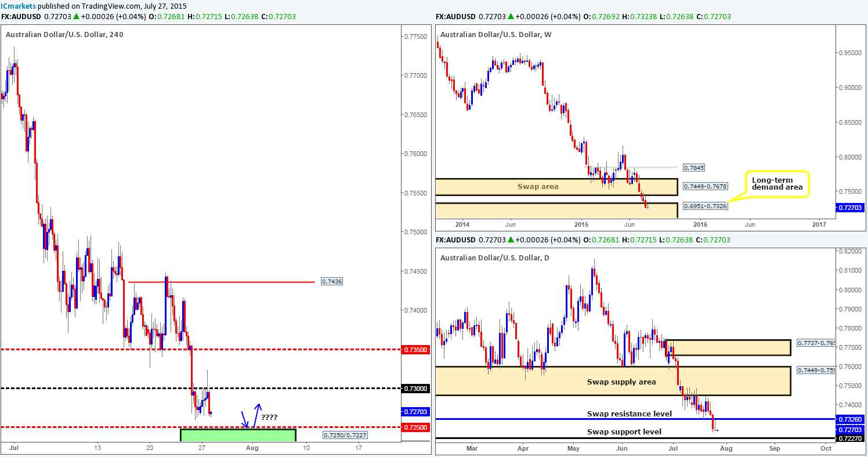The width and height of the screenshot is (868, 457).
Task: Click the '????' annotation text
Action: [x=270, y=417]
